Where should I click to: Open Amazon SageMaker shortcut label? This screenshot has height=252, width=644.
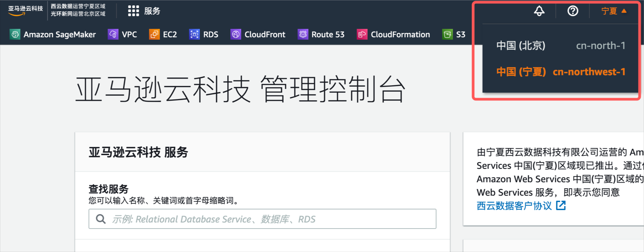pyautogui.click(x=59, y=34)
